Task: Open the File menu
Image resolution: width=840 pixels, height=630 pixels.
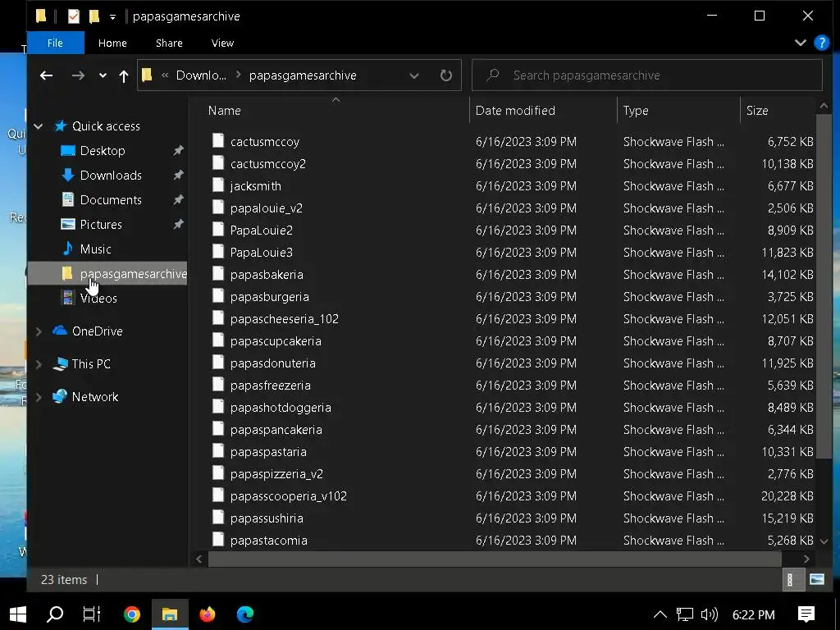Action: coord(55,43)
